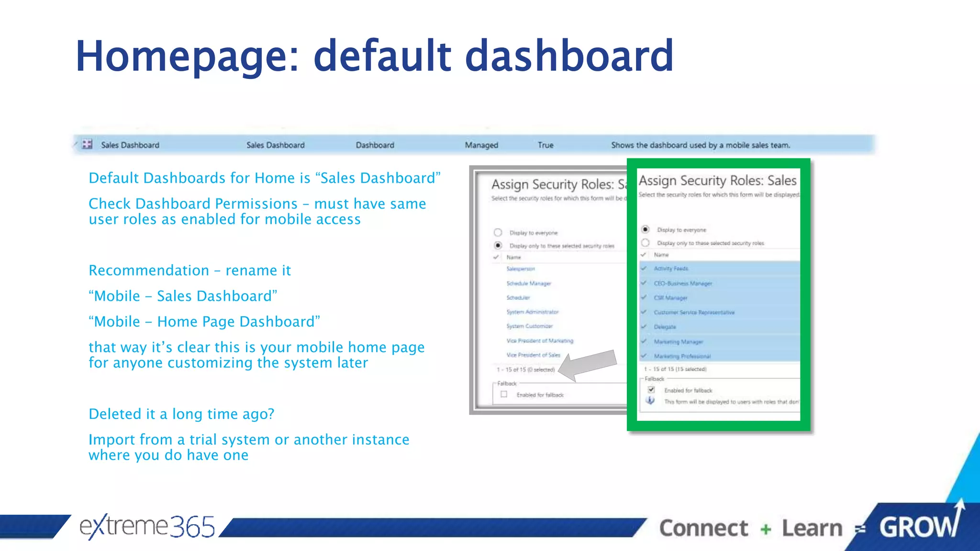Select 'Display only to these selected security roles' in green-framed dialog
Image resolution: width=980 pixels, height=551 pixels.
tap(645, 242)
